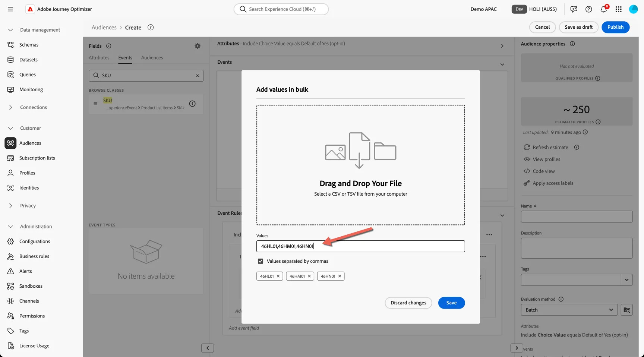
Task: Remove the 46HL01 value tag
Action: click(x=278, y=276)
